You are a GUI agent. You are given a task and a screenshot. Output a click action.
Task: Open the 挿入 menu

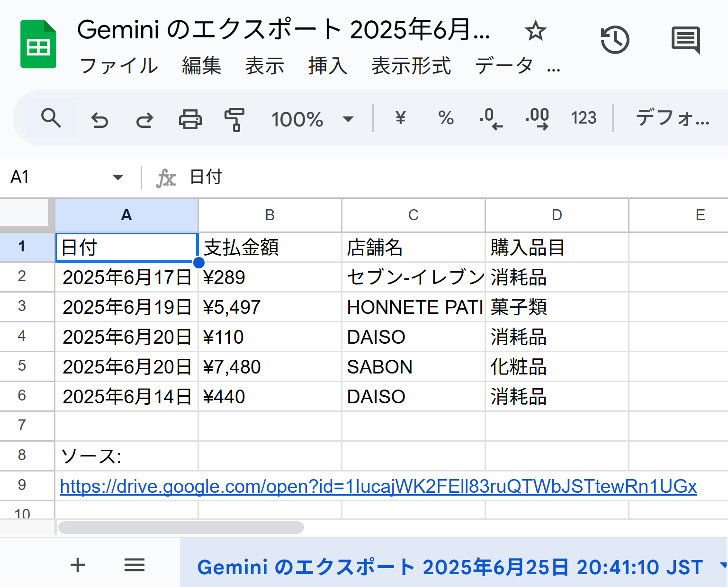tap(328, 66)
